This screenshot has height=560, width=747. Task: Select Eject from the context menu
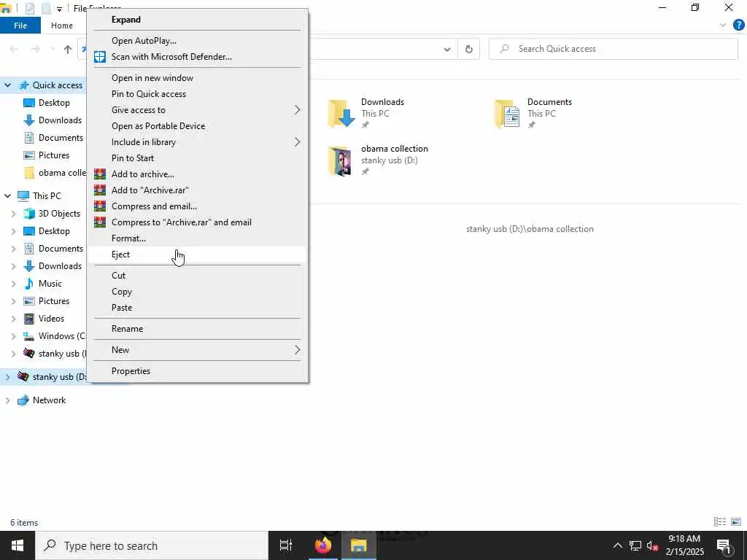coord(197,254)
